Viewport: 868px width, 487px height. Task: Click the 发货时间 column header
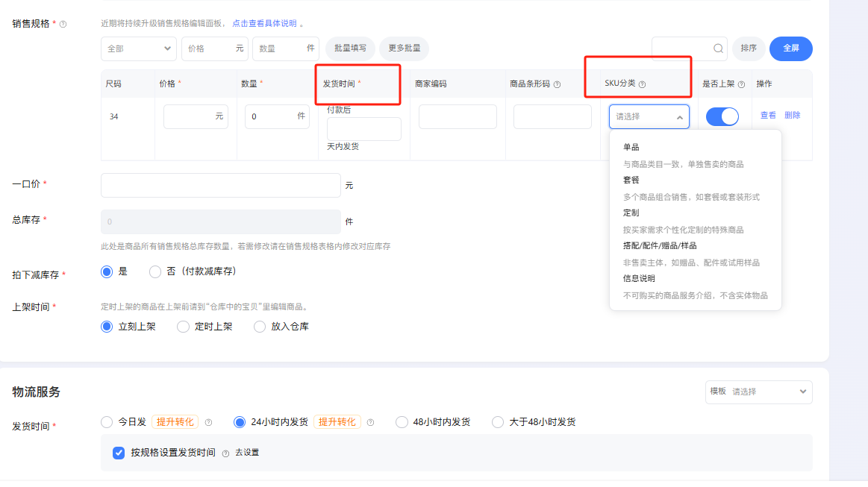coord(339,84)
